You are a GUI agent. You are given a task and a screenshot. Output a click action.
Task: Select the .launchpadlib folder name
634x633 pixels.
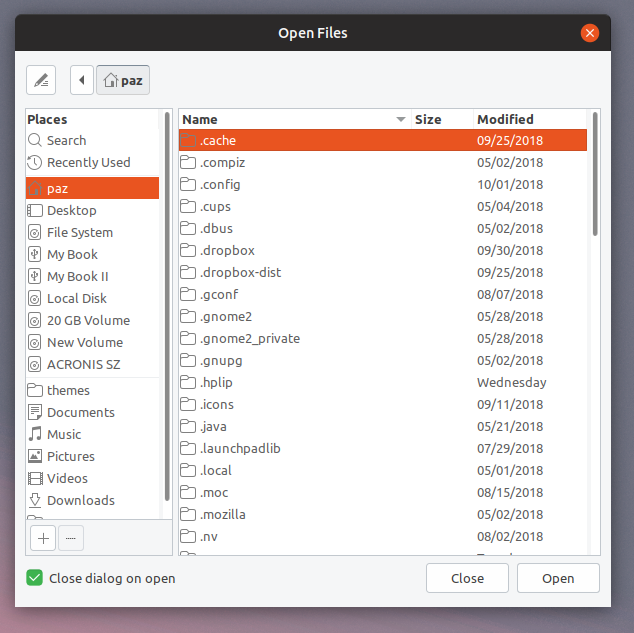coord(240,449)
